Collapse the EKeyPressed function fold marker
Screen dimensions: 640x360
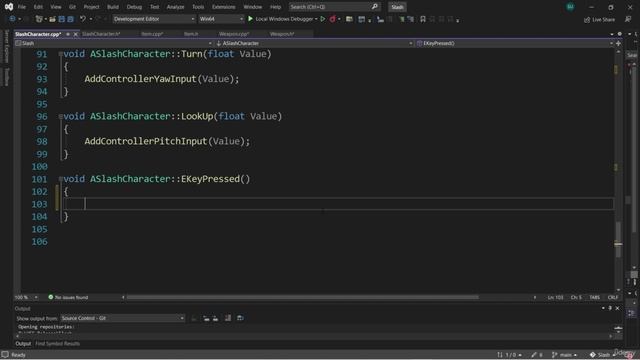(60, 179)
